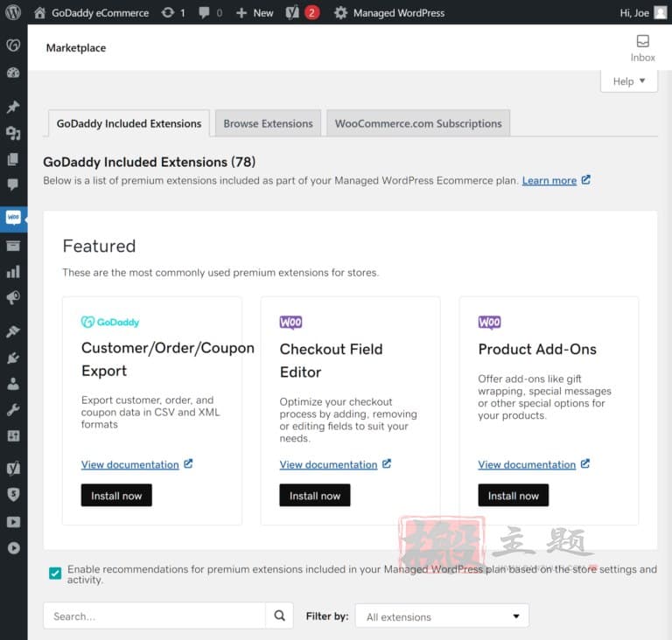Install Product Add-Ons now
Image resolution: width=672 pixels, height=640 pixels.
513,496
